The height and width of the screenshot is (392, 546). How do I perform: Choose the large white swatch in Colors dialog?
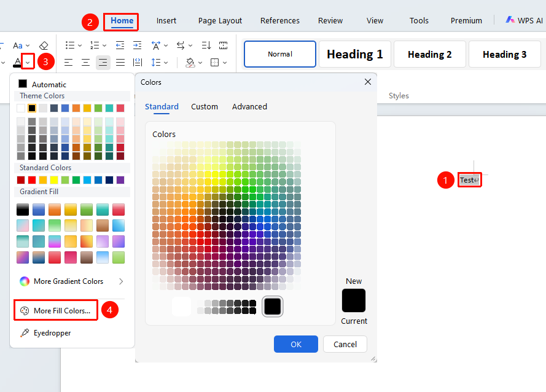pos(181,307)
